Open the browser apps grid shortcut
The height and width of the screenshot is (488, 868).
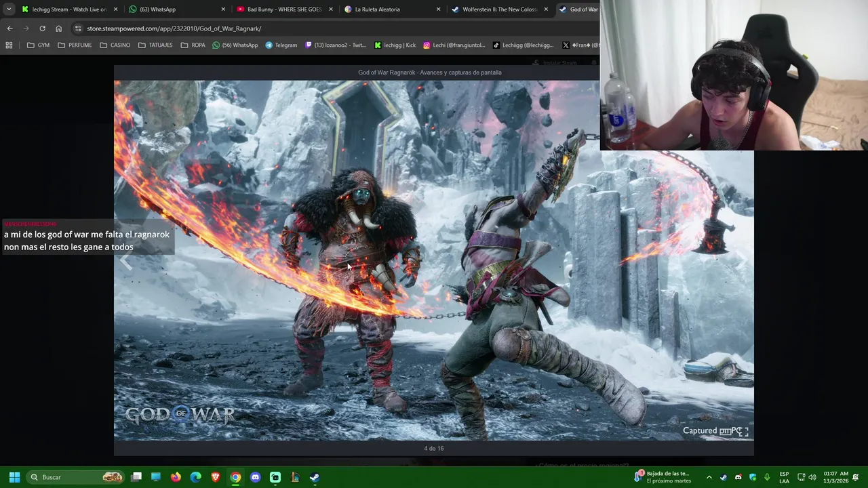[x=9, y=45]
